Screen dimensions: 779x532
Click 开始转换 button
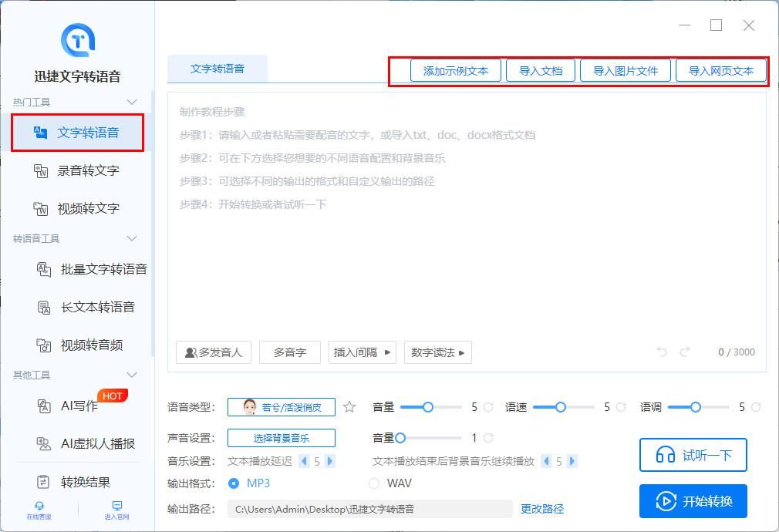click(693, 500)
